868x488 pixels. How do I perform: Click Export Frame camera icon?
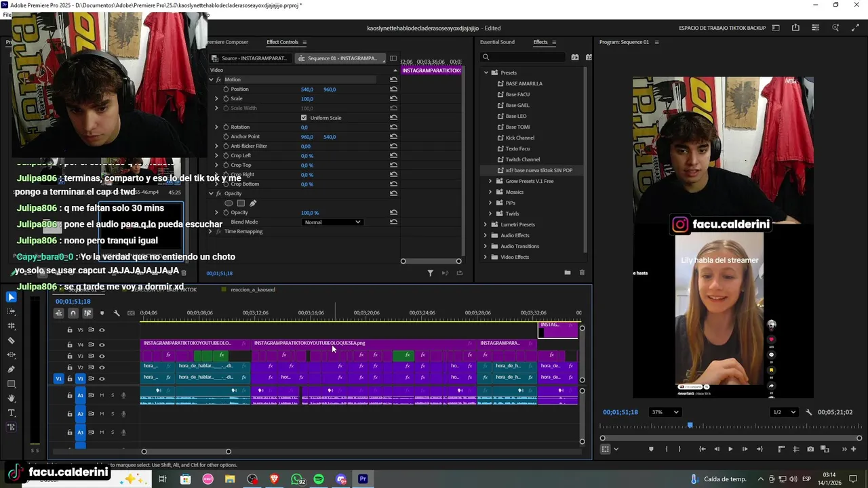click(810, 449)
